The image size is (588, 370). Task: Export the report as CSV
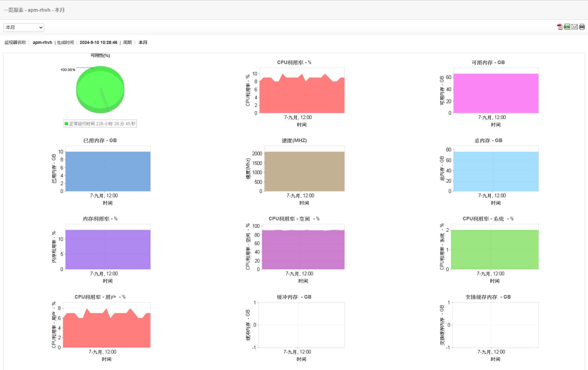(567, 27)
